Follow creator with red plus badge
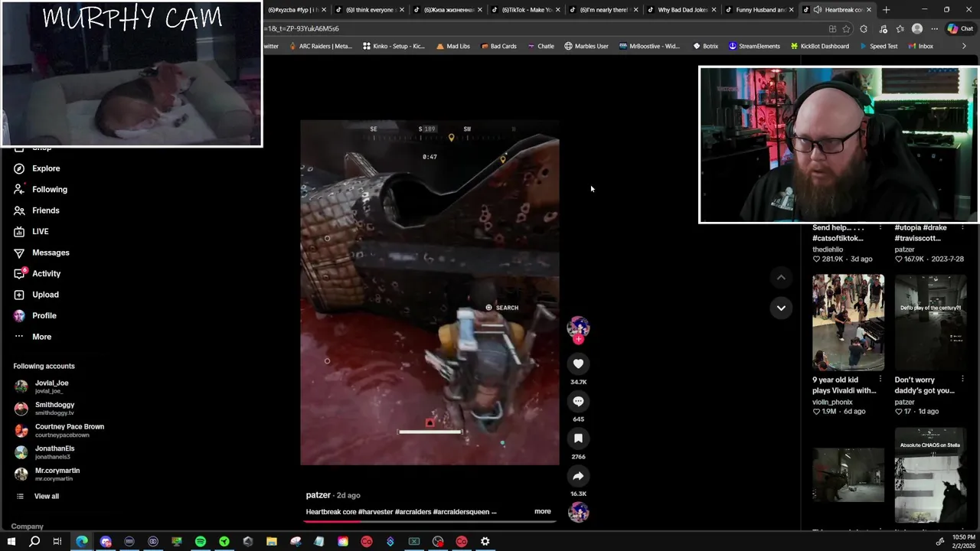 [578, 339]
